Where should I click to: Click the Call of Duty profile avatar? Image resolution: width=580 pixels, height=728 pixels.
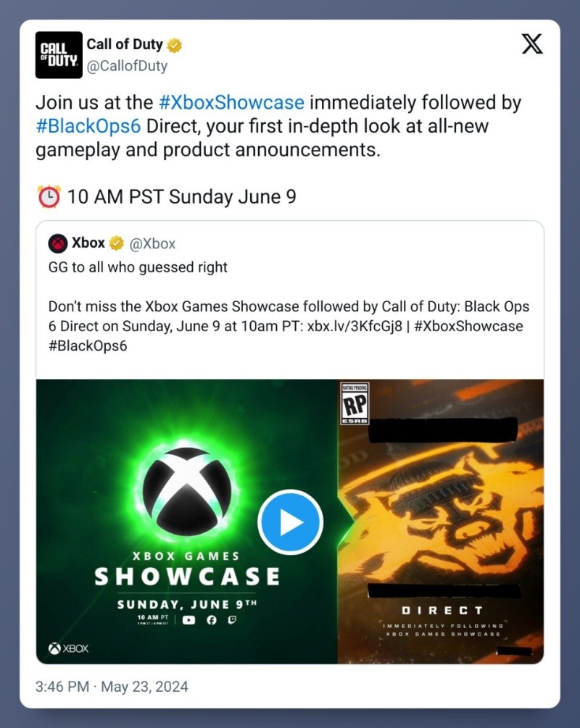coord(59,55)
